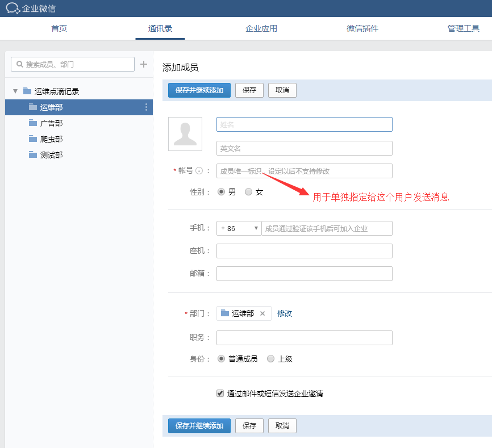Image resolution: width=492 pixels, height=448 pixels.
Task: Click the 修改 link next to department
Action: coord(284,313)
